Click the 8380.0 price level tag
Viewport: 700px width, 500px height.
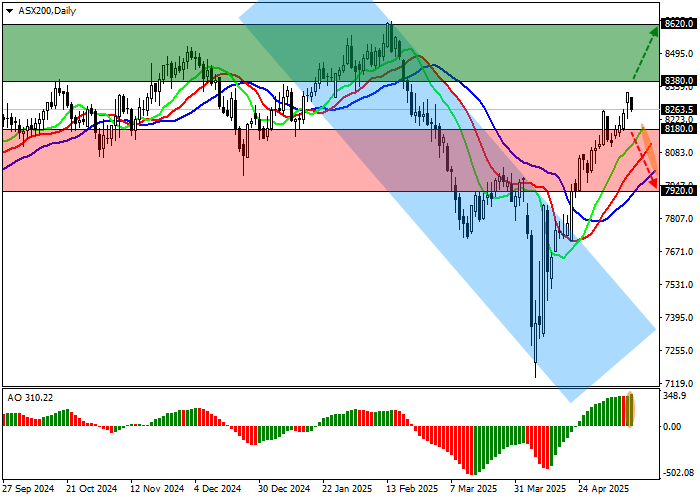(679, 80)
